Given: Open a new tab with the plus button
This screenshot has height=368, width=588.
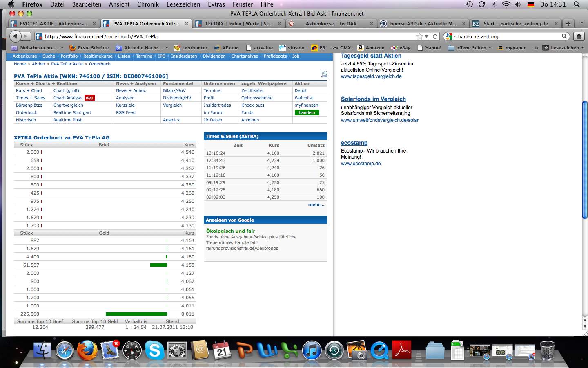Looking at the screenshot, I should pyautogui.click(x=568, y=24).
